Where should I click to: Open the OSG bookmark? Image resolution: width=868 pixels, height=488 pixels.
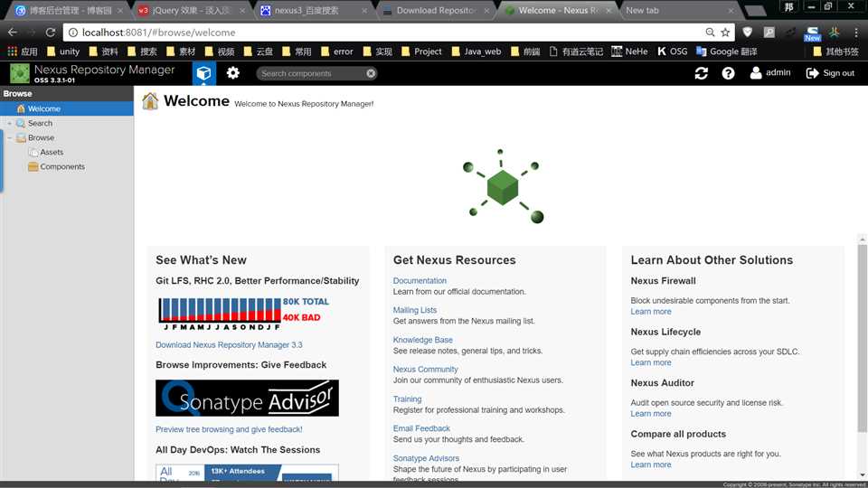pos(672,52)
